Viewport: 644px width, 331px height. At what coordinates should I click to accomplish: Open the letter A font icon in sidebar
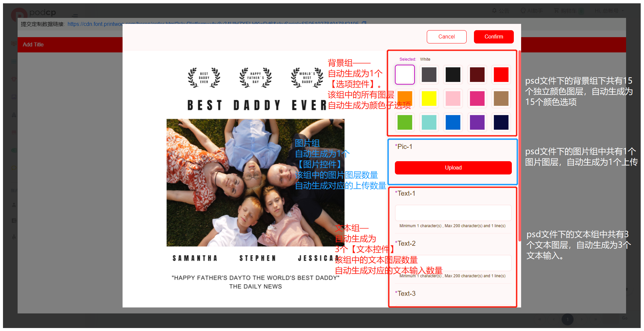14,115
